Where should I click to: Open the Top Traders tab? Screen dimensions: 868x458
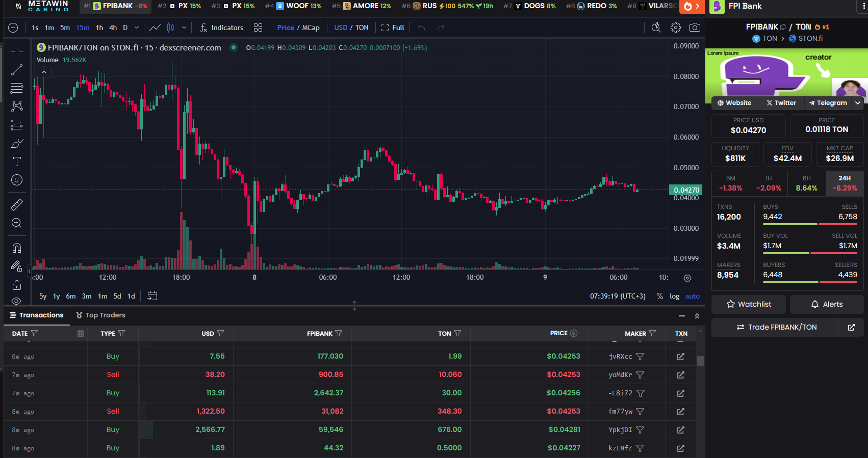[x=100, y=315]
